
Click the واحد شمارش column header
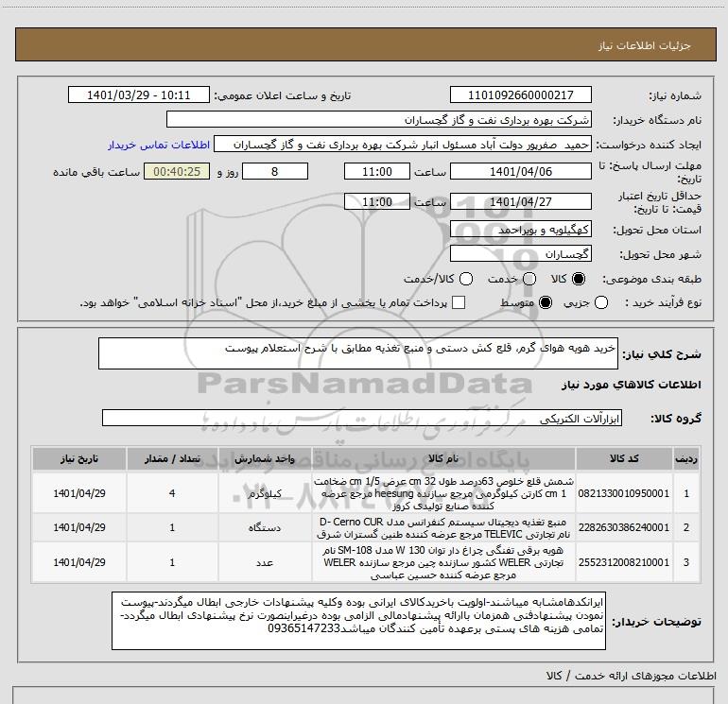[x=265, y=458]
